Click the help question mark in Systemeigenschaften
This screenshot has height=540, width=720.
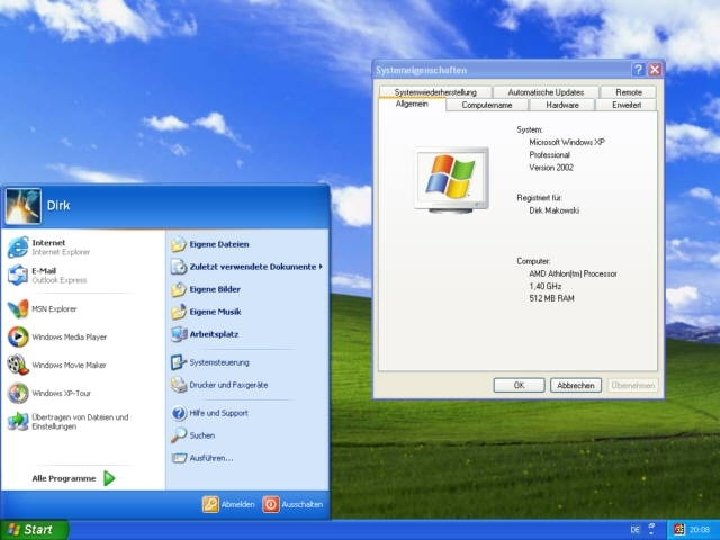[x=638, y=69]
